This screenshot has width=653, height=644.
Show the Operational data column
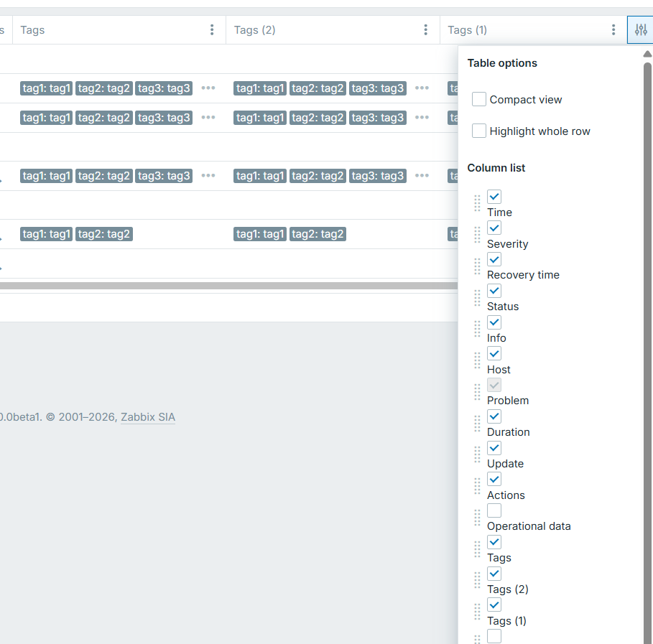pyautogui.click(x=494, y=511)
